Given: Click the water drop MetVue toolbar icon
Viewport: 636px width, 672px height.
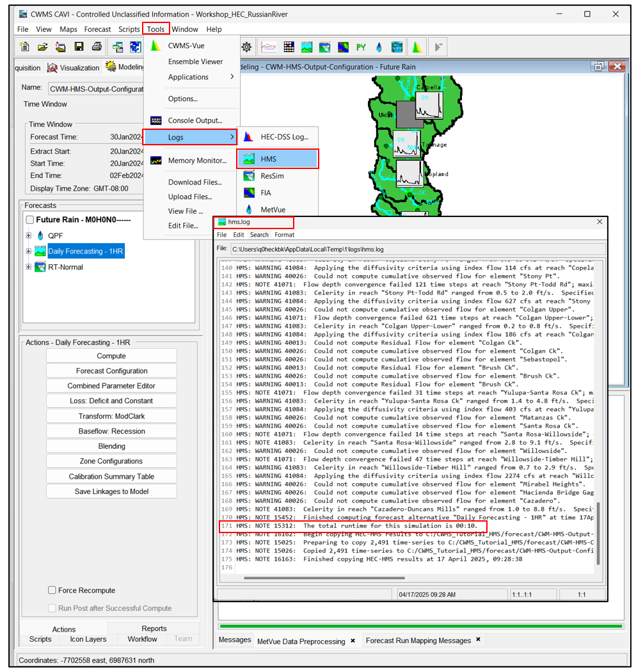Looking at the screenshot, I should [x=379, y=47].
